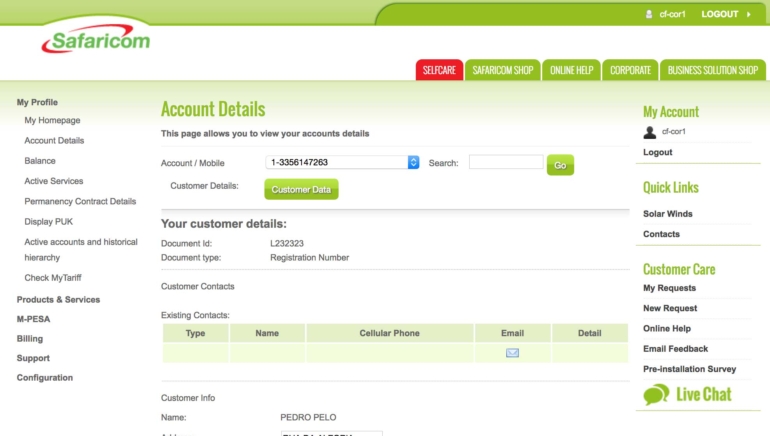Viewport: 770px width, 436px height.
Task: Click the email envelope icon in contacts table
Action: coord(512,353)
